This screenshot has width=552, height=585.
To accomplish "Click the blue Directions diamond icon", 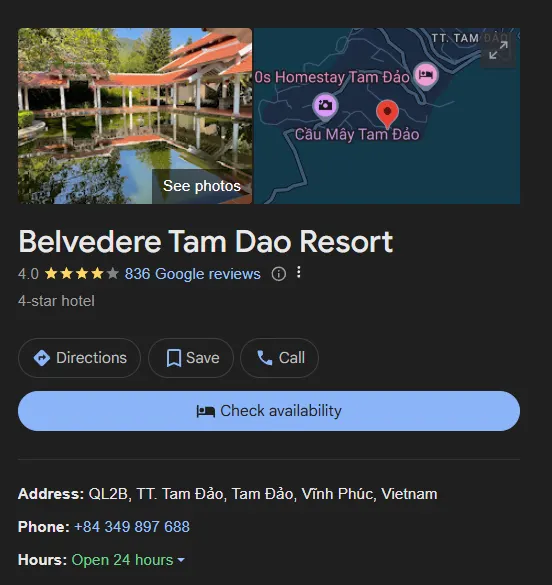I will [x=42, y=358].
